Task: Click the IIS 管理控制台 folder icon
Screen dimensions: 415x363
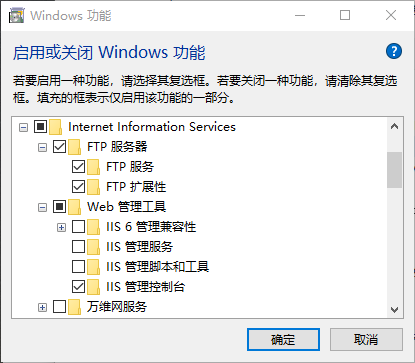Action: pyautogui.click(x=94, y=287)
